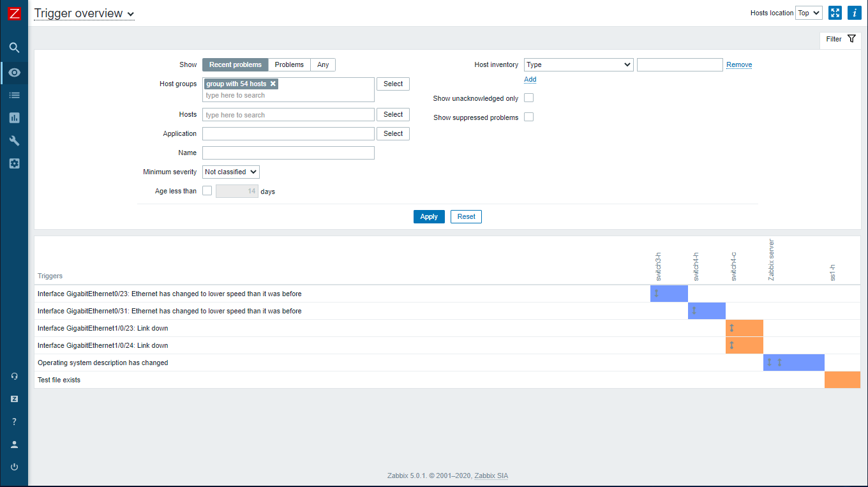The image size is (868, 487).
Task: Open the Reports chart icon
Action: coord(14,117)
